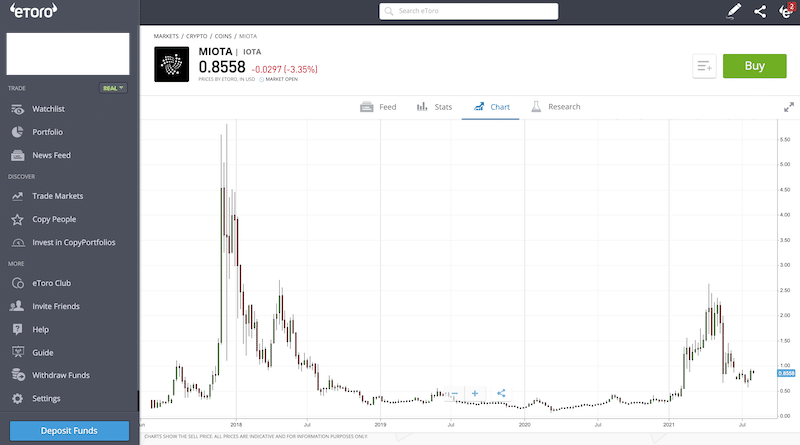Viewport: 800px width, 445px height.
Task: Click the 2018 label on time axis
Action: pos(236,425)
